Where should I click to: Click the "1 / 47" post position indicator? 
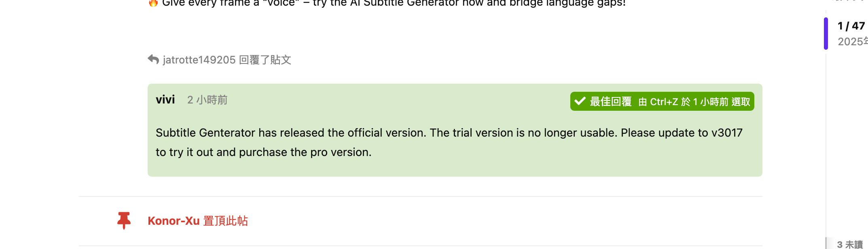click(x=851, y=26)
